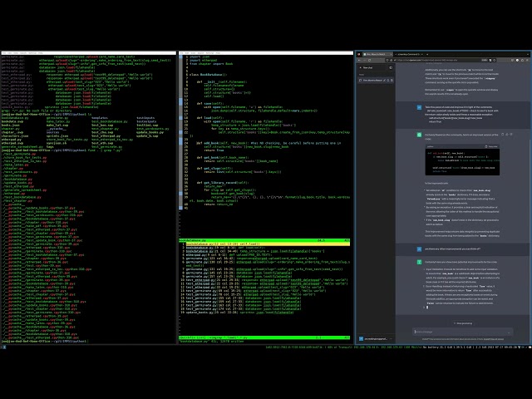
Task: Click 'import json' on Vim line one
Action: click(x=199, y=57)
